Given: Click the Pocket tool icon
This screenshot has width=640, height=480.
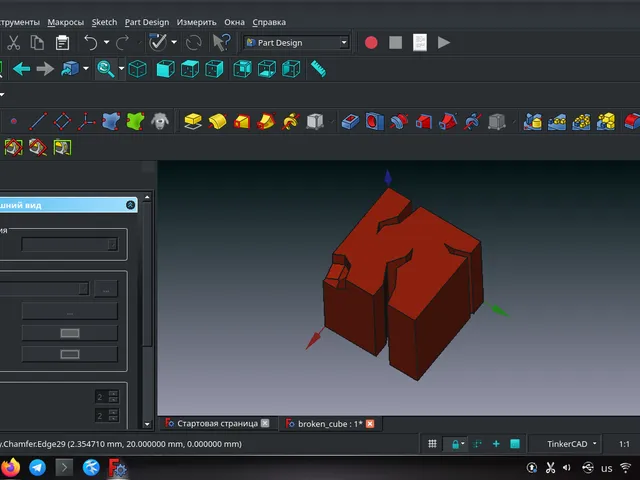Looking at the screenshot, I should coord(350,121).
